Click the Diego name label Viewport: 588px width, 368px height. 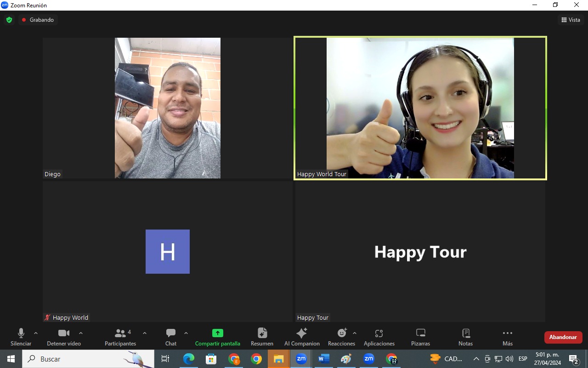(52, 174)
